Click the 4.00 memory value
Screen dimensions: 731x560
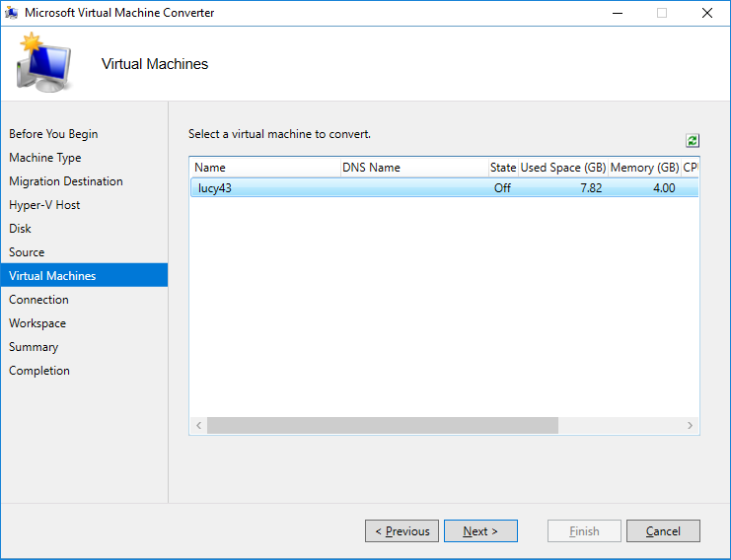(x=664, y=188)
